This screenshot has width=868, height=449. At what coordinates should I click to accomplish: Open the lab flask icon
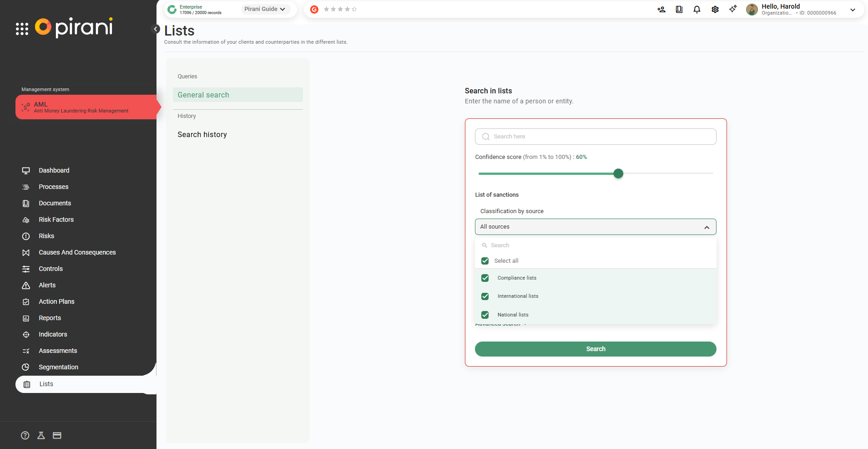[x=41, y=435]
